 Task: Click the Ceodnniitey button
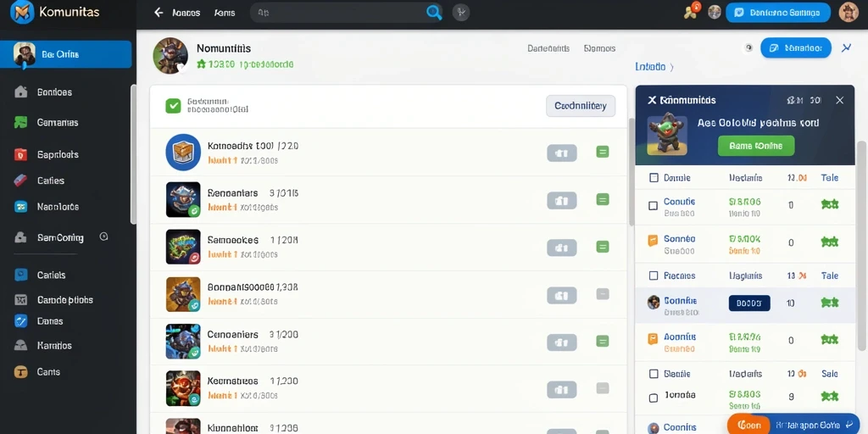[x=581, y=106]
